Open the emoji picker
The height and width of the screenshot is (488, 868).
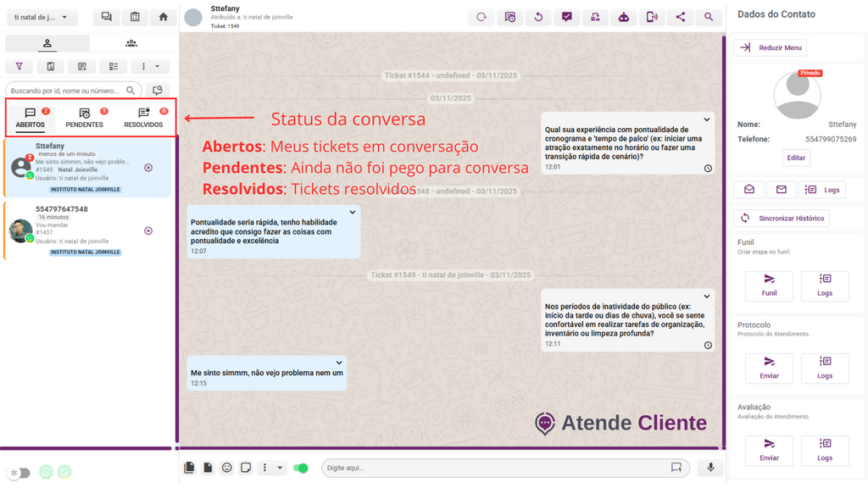tap(226, 468)
